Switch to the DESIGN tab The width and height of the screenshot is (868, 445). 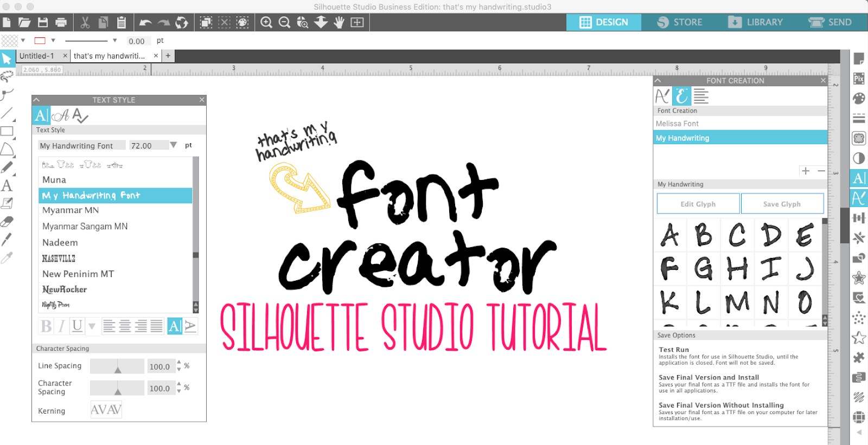point(604,22)
